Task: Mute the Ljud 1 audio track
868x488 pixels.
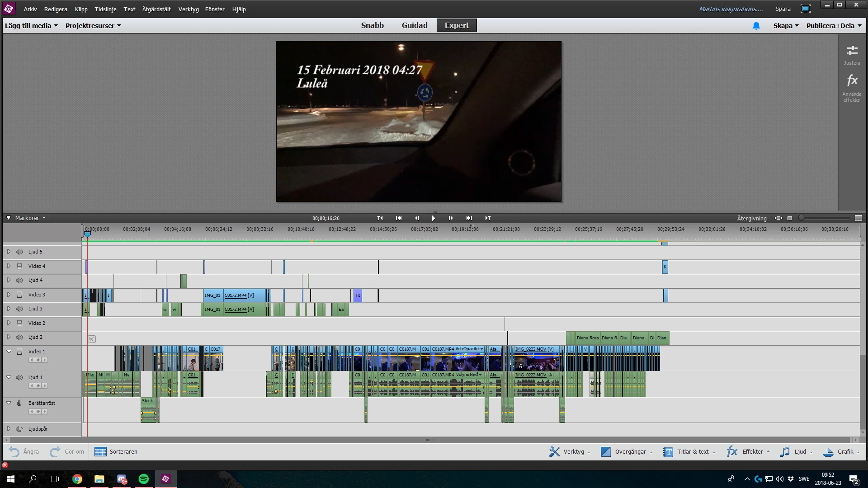Action: pyautogui.click(x=19, y=377)
